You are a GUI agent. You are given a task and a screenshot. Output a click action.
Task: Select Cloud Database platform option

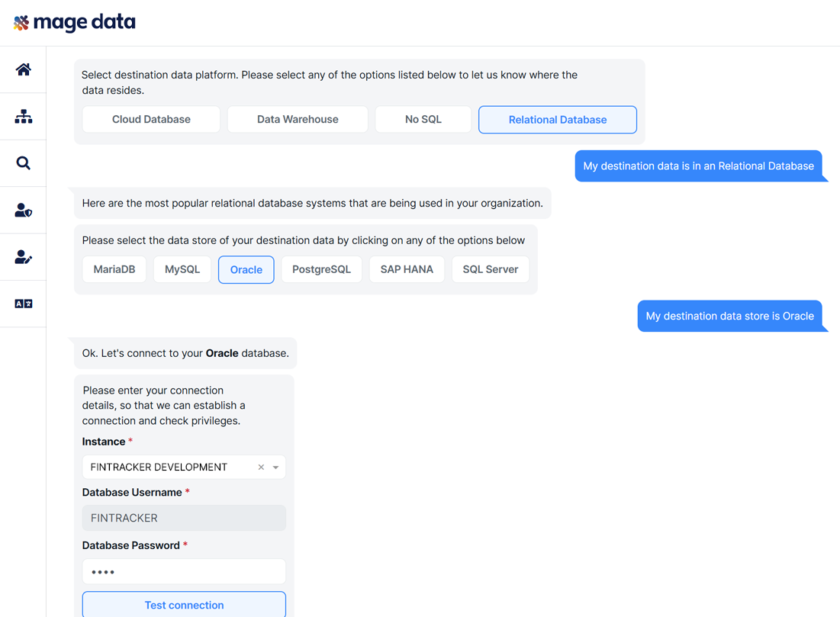tap(151, 120)
